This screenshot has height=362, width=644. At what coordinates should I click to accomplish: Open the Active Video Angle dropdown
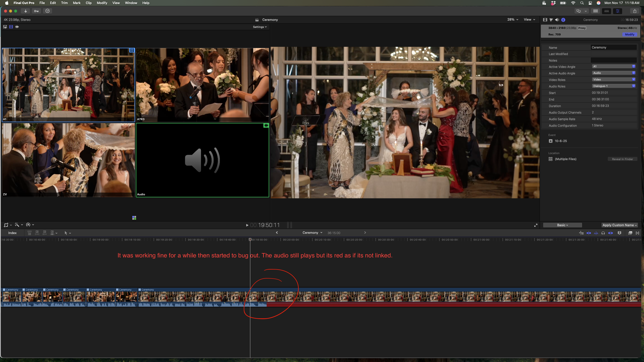[x=613, y=67]
